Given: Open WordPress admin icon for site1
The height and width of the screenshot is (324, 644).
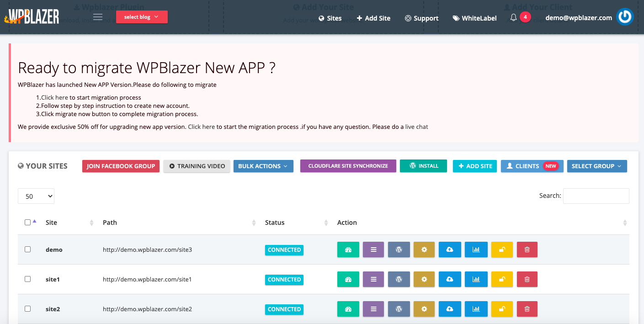Looking at the screenshot, I should [399, 279].
